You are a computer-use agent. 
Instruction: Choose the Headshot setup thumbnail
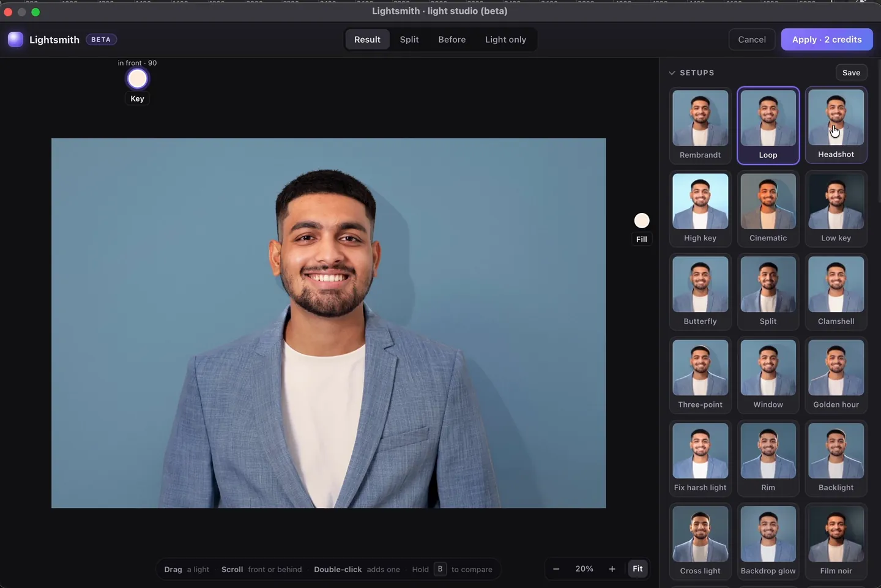pos(836,125)
